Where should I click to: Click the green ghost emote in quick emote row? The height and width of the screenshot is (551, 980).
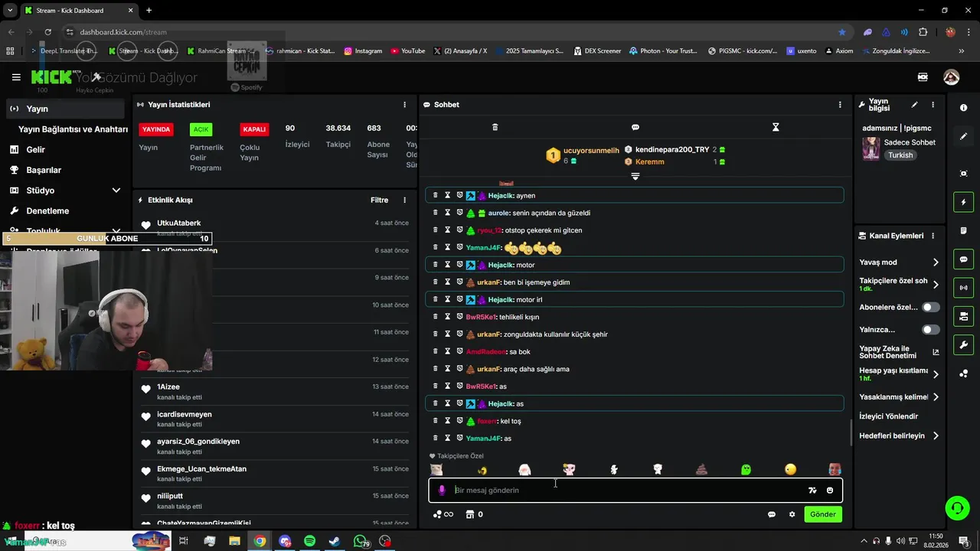[x=746, y=469]
